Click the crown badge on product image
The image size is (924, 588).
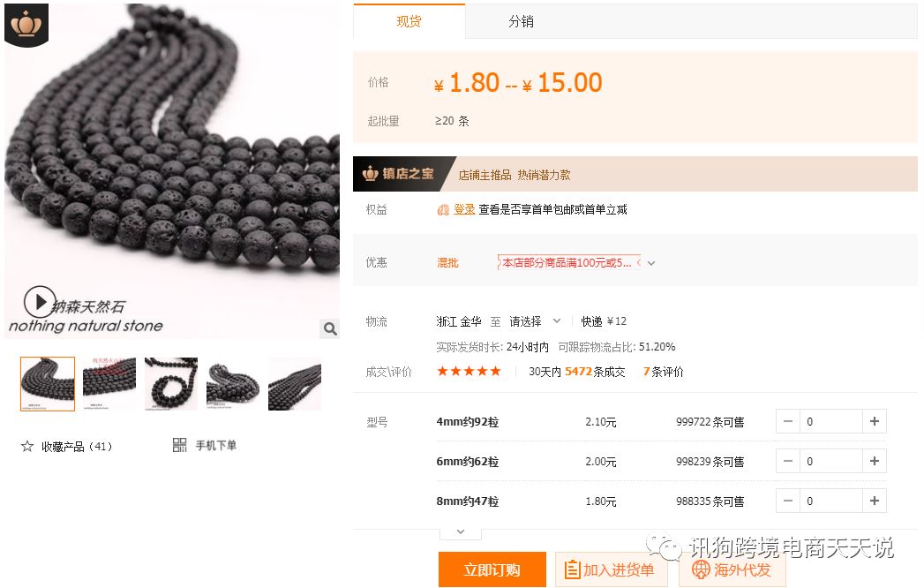(26, 25)
